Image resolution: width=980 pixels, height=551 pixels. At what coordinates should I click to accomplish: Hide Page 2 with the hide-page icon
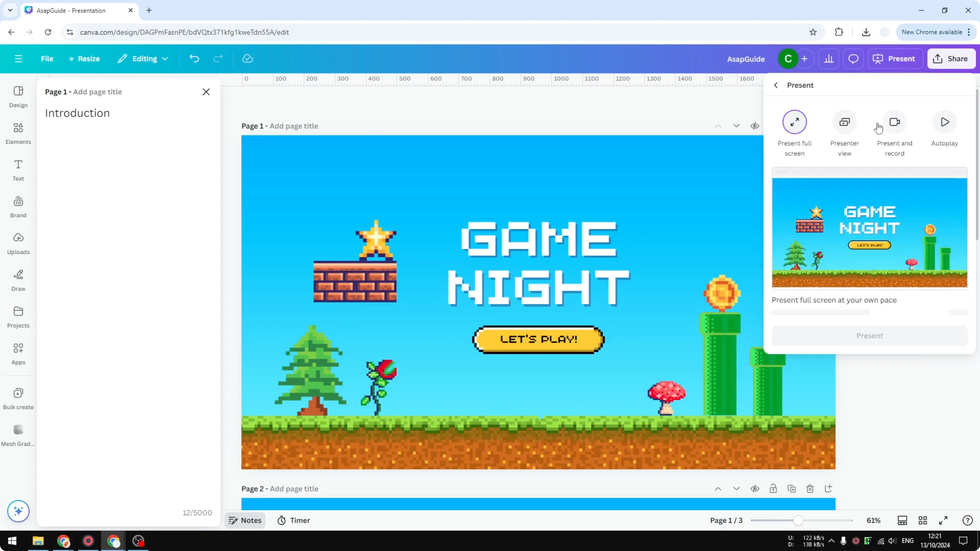[x=755, y=489]
